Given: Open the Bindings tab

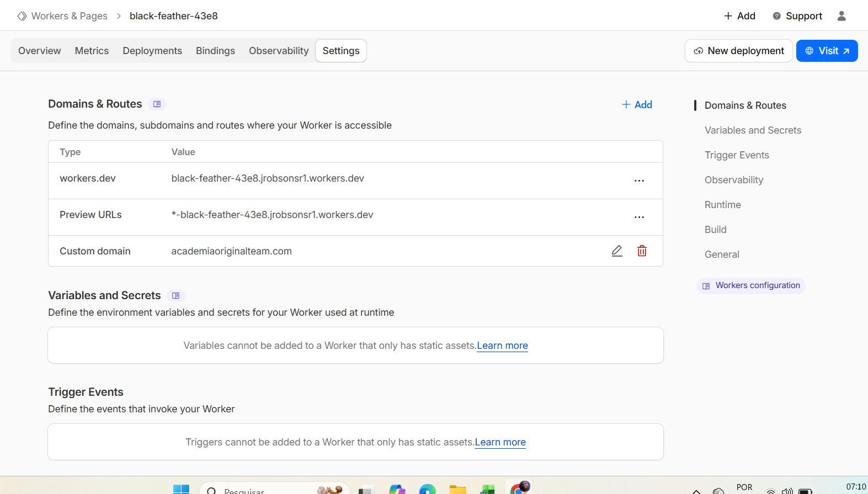Looking at the screenshot, I should [x=215, y=51].
